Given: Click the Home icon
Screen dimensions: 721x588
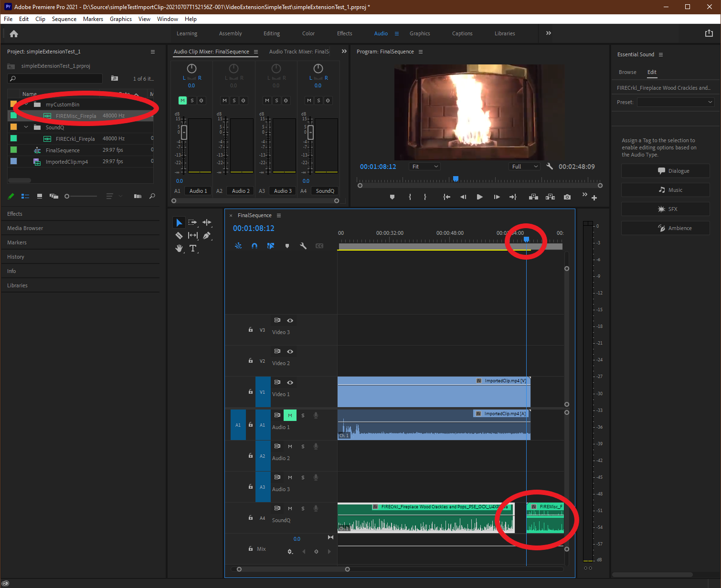Looking at the screenshot, I should (14, 33).
